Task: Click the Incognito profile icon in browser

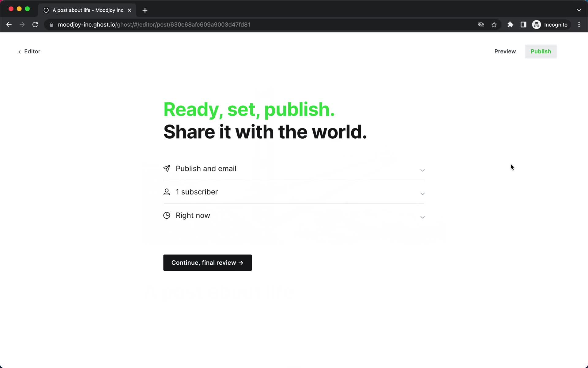Action: point(536,24)
